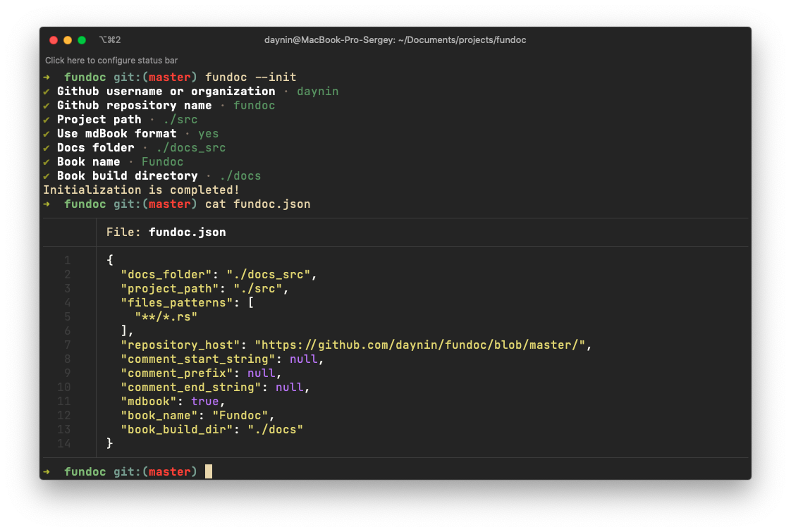791x532 pixels.
Task: Click the red close window button
Action: [54, 40]
